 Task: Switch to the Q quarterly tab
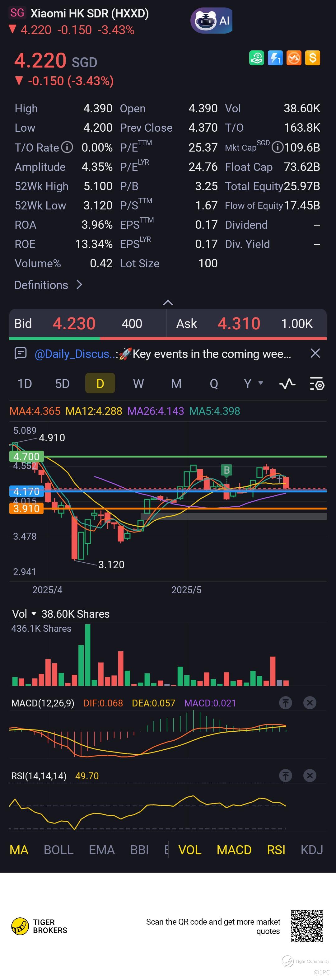[214, 383]
